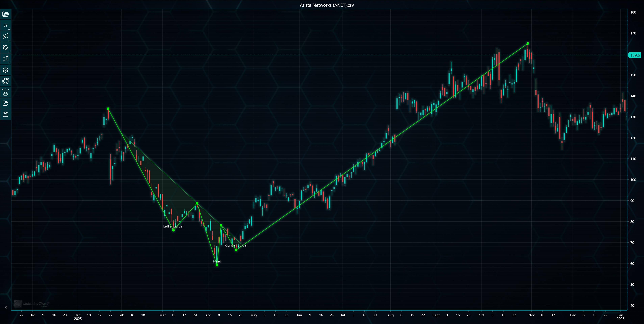Click the 140 value on price axis
This screenshot has width=644, height=324.
(633, 96)
